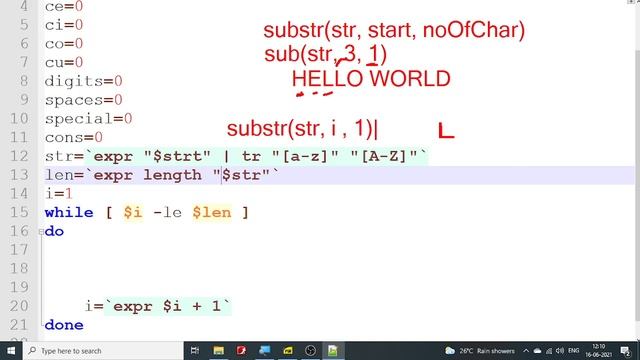The image size is (640, 360).
Task: Place cursor in the 'len=`expr length' line
Action: (162, 175)
